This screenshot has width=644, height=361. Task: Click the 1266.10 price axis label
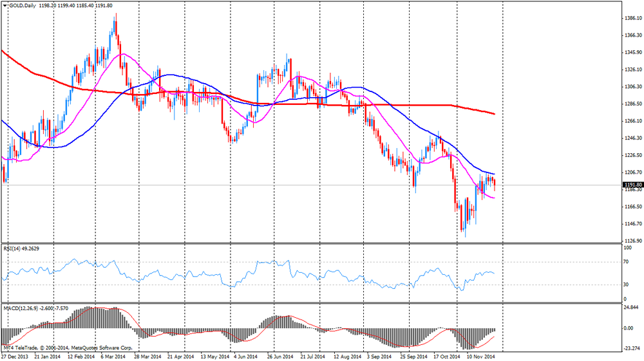click(633, 121)
